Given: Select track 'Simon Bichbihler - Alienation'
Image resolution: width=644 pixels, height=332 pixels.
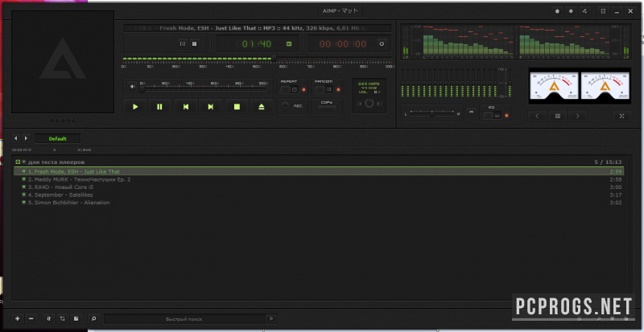Looking at the screenshot, I should click(319, 203).
